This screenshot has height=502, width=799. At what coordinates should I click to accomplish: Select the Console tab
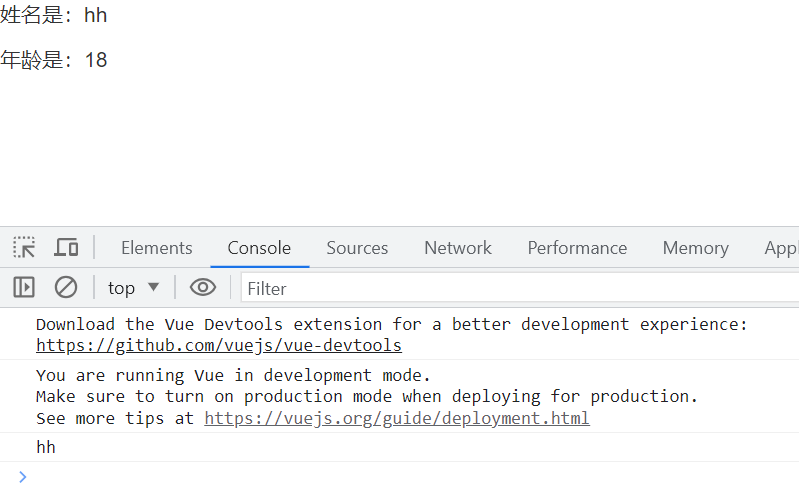point(259,248)
